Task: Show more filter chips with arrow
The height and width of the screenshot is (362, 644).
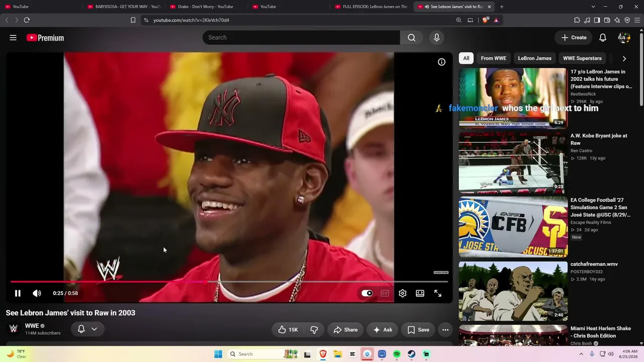Action: (x=624, y=58)
